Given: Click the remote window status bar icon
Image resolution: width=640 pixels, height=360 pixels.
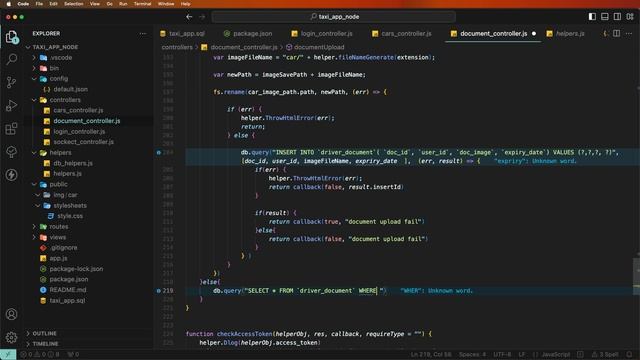Looking at the screenshot, I should coord(8,354).
